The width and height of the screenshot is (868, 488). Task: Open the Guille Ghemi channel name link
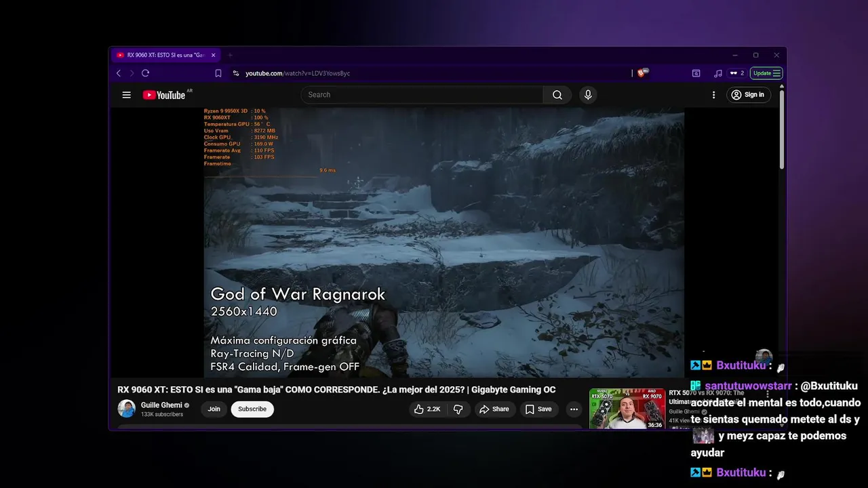tap(161, 405)
